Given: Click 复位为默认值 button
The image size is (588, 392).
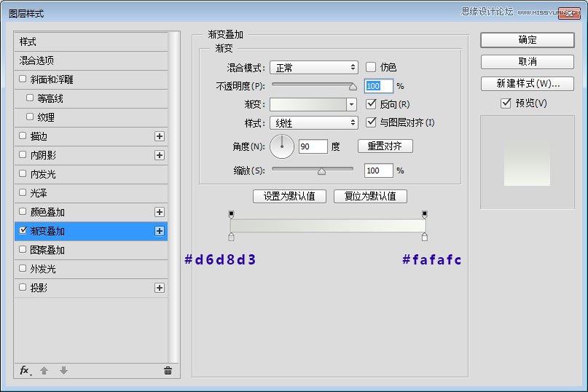Looking at the screenshot, I should click(x=370, y=196).
